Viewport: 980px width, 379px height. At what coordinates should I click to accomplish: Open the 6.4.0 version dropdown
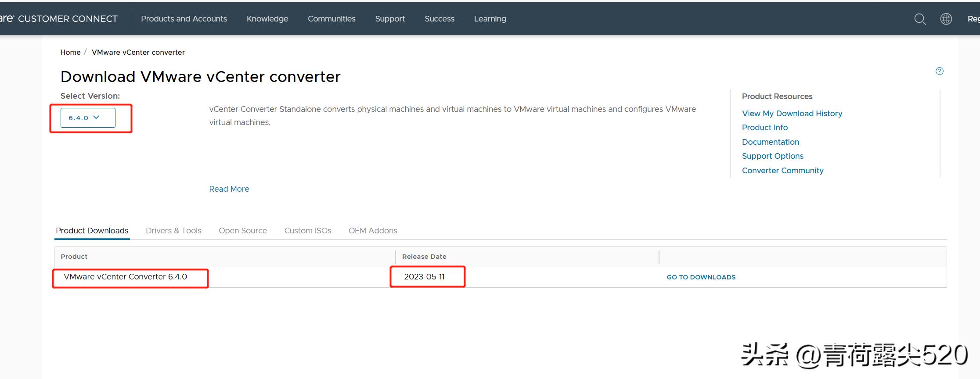pos(88,118)
